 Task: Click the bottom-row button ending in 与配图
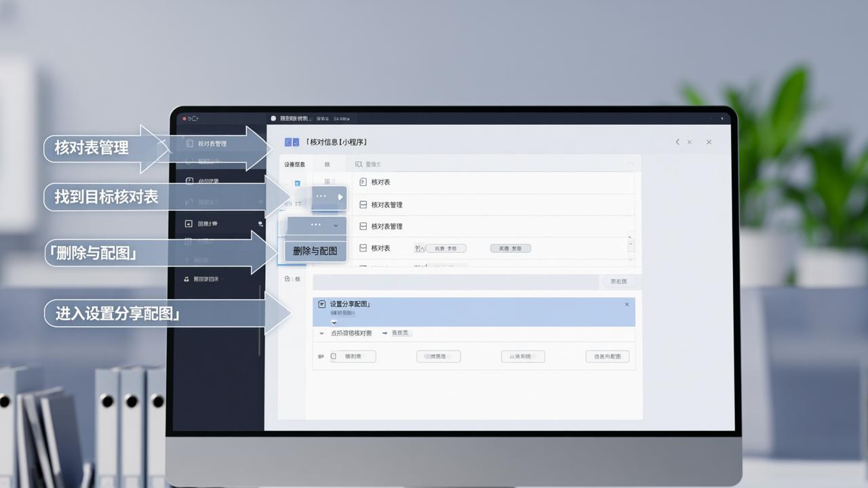tap(608, 357)
